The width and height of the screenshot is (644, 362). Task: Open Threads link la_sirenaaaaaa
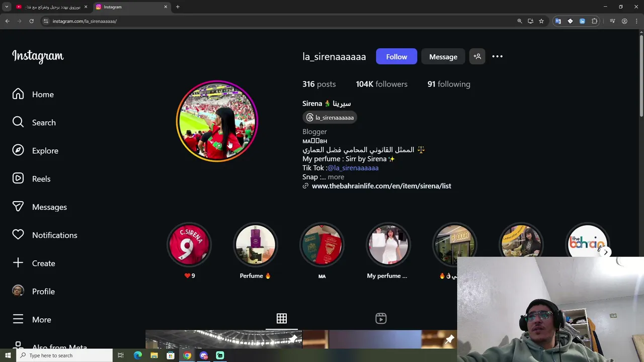coord(330,118)
